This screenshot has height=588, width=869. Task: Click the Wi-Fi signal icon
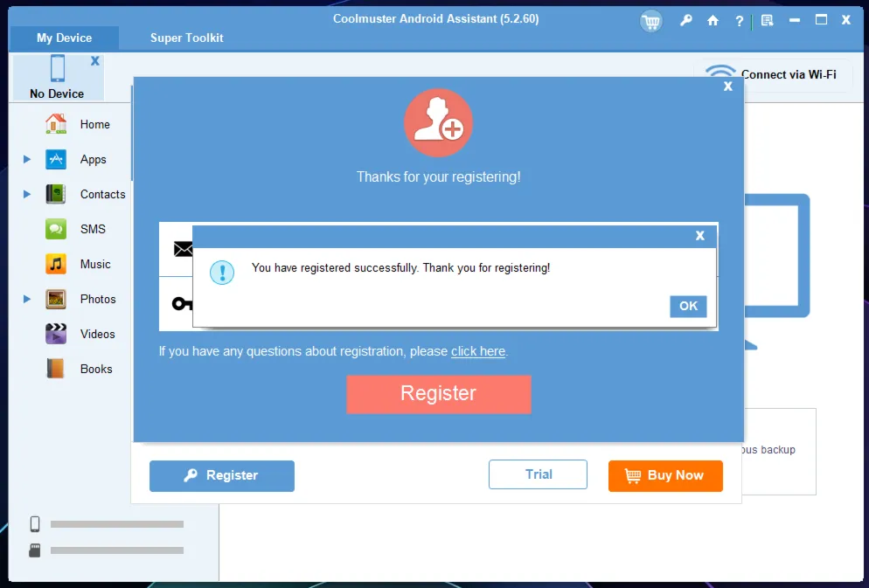(x=720, y=72)
